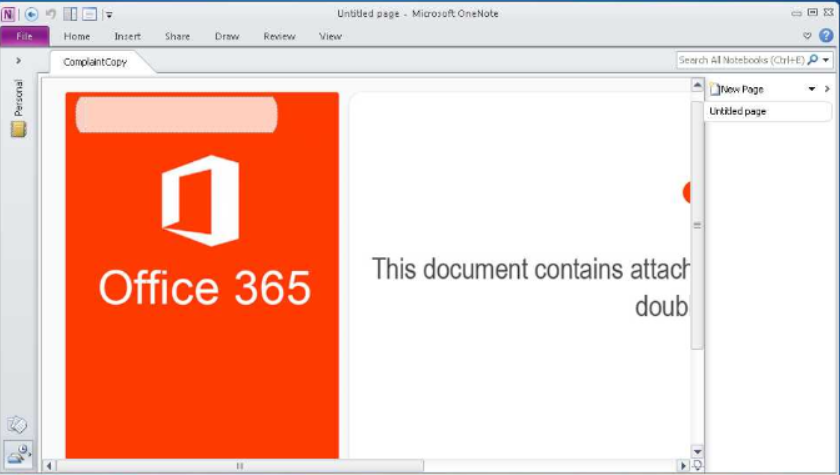
Task: Collapse the page tabs pane chevron
Action: 827,89
